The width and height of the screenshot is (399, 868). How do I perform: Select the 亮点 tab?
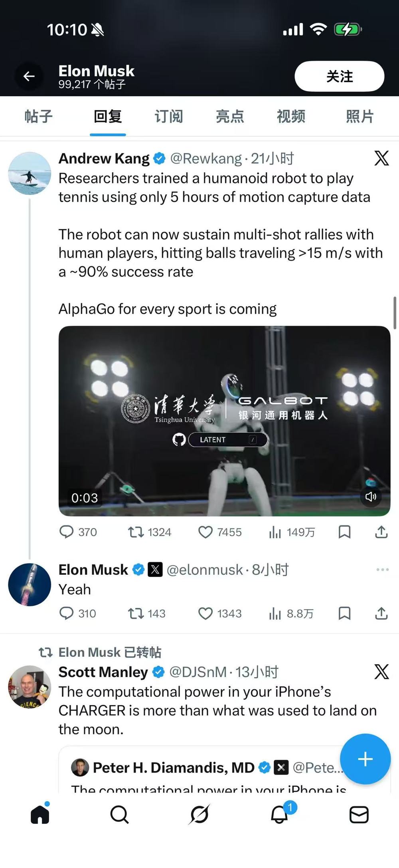[x=229, y=117]
